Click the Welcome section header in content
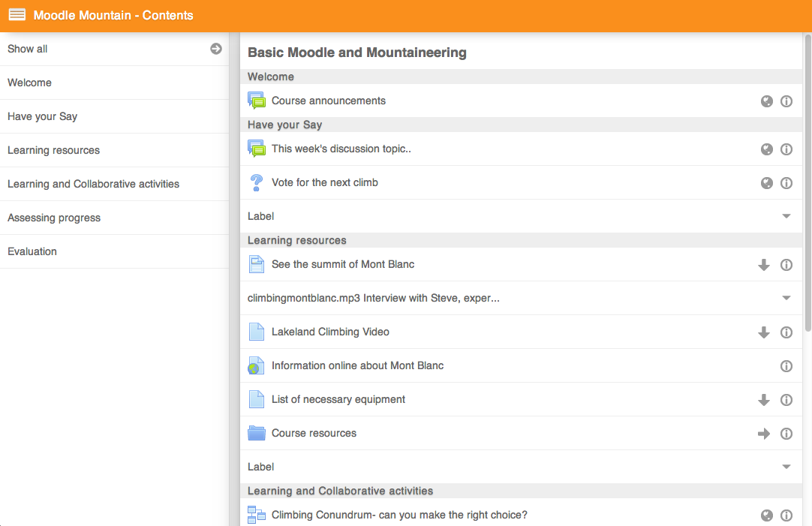Image resolution: width=812 pixels, height=526 pixels. pos(521,77)
